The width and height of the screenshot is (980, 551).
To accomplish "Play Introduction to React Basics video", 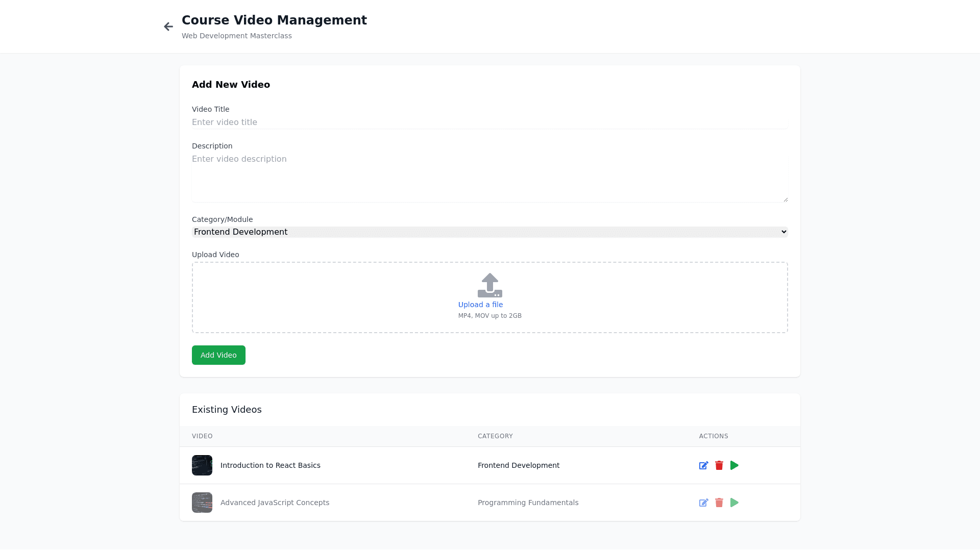I will [734, 465].
